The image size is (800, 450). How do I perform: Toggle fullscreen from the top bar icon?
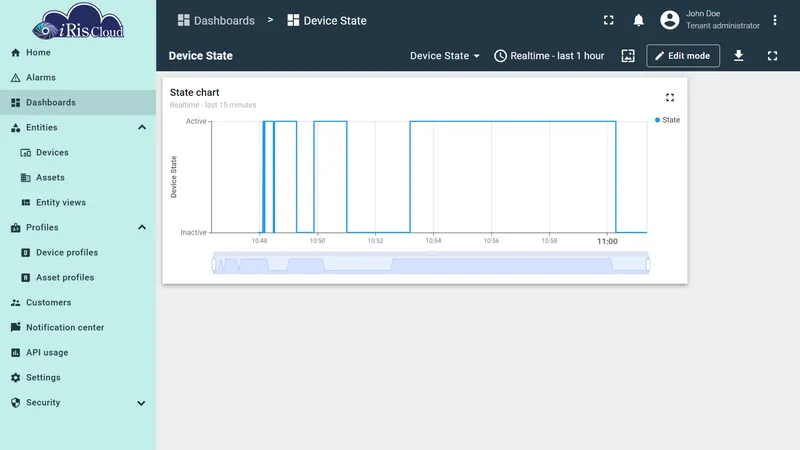point(609,20)
